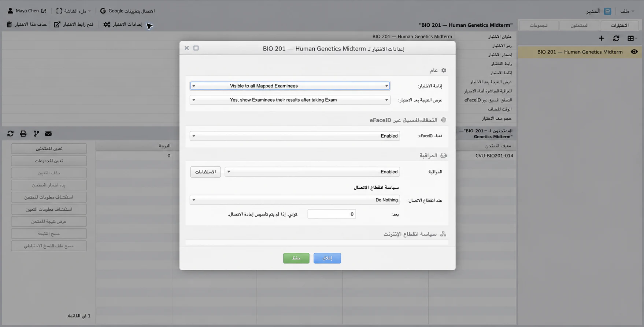Click the open test link icon

tap(57, 25)
